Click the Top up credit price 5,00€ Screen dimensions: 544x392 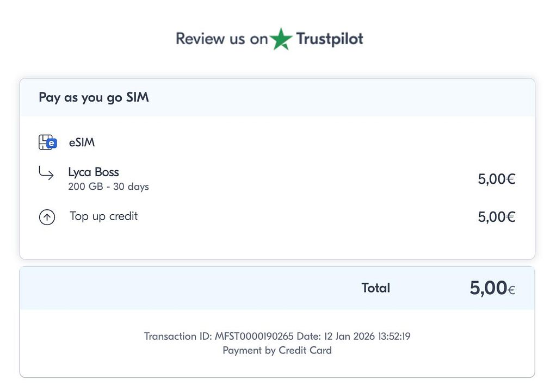coord(497,217)
